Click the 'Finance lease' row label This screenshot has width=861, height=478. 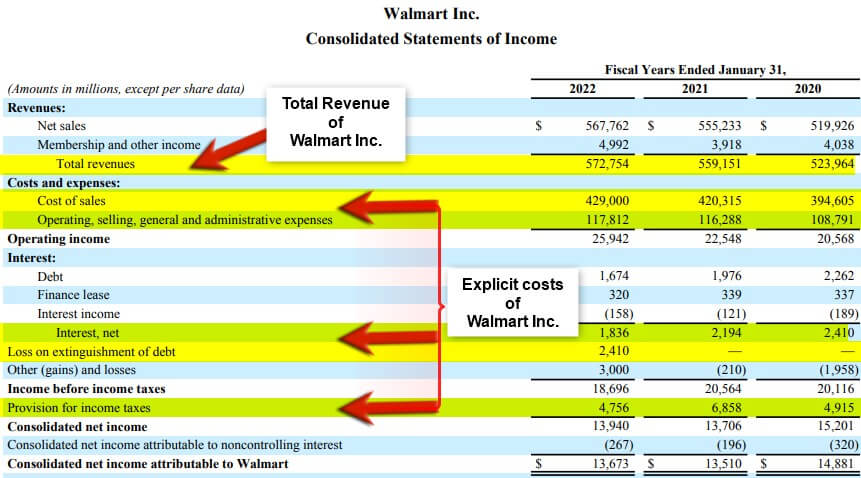74,295
